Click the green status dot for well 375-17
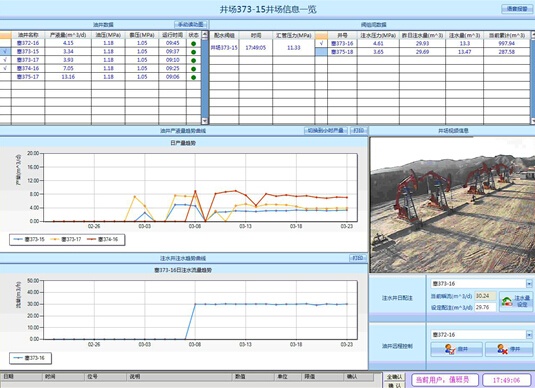 pos(193,77)
